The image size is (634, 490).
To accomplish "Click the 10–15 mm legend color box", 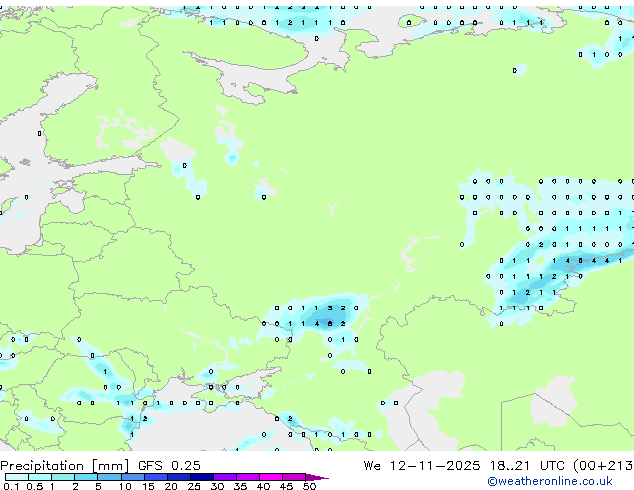I will (x=133, y=477).
